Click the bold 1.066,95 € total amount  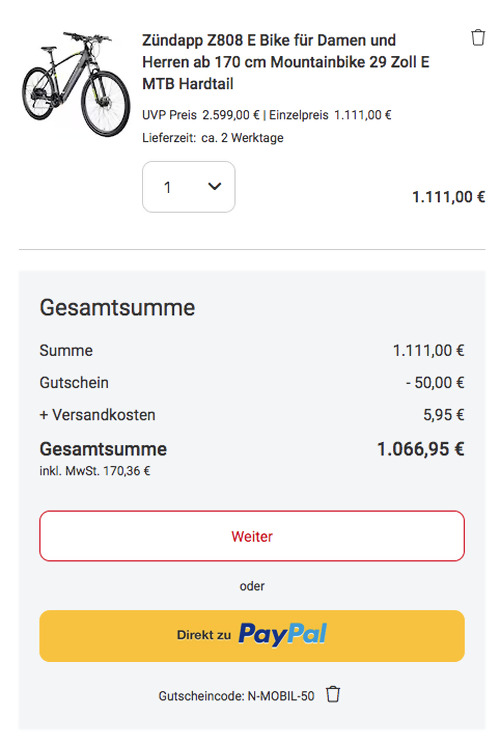click(420, 449)
